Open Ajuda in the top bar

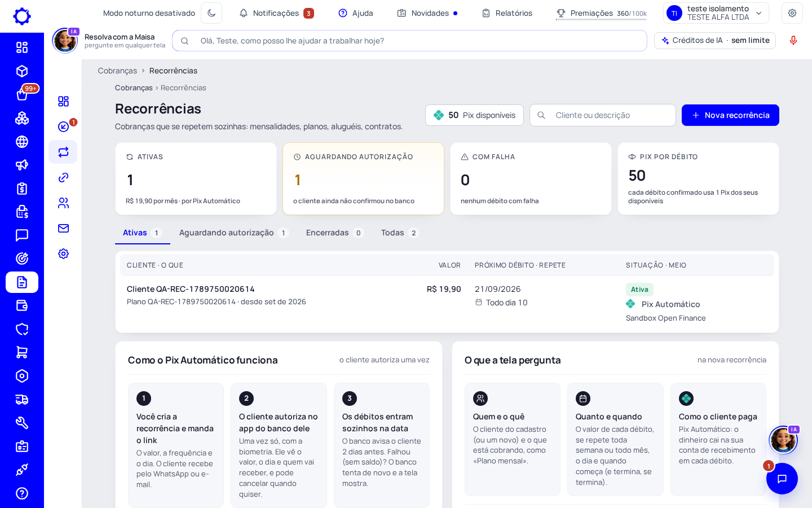coord(356,13)
